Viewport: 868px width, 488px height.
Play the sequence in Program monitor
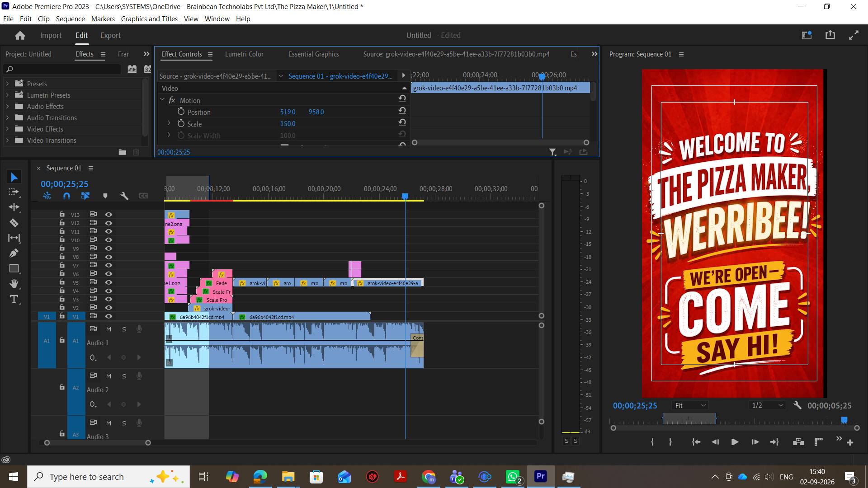735,442
